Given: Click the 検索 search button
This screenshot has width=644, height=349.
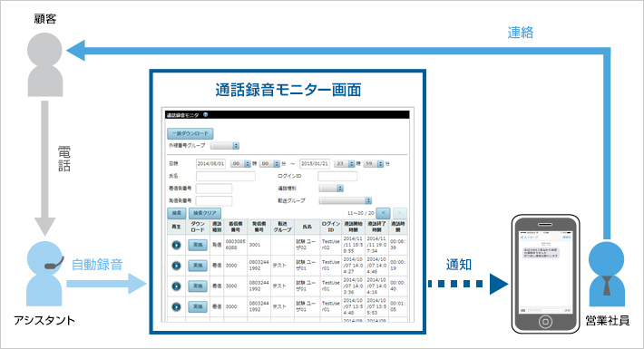Looking at the screenshot, I should tap(177, 213).
